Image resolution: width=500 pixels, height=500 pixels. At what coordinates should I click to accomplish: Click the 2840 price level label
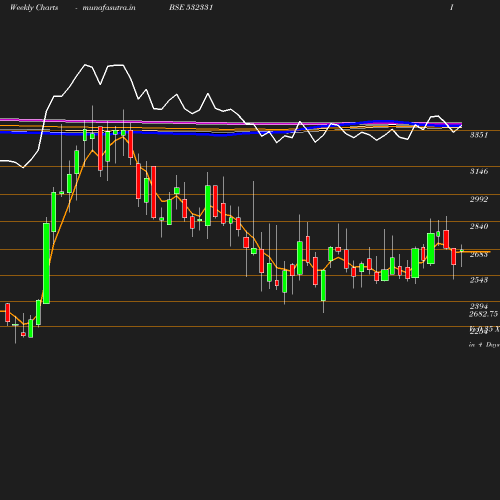pyautogui.click(x=479, y=227)
